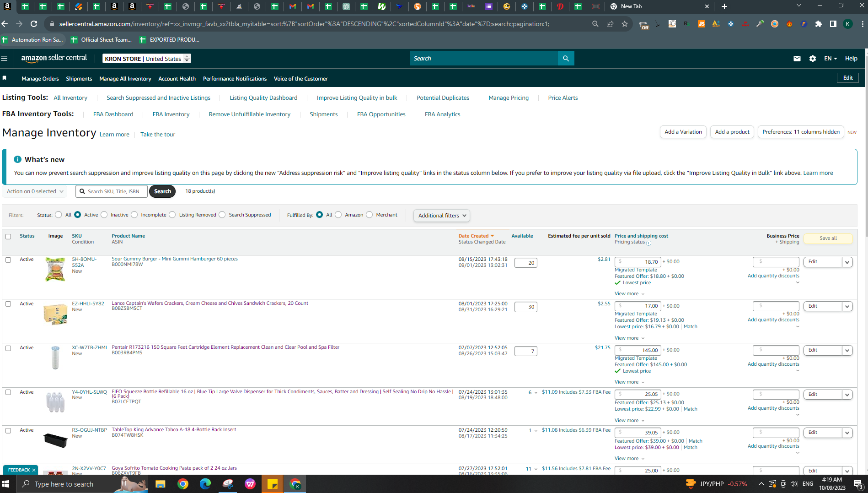The width and height of the screenshot is (868, 493).
Task: Open the Listing Quality Dashboard link
Action: coord(263,98)
